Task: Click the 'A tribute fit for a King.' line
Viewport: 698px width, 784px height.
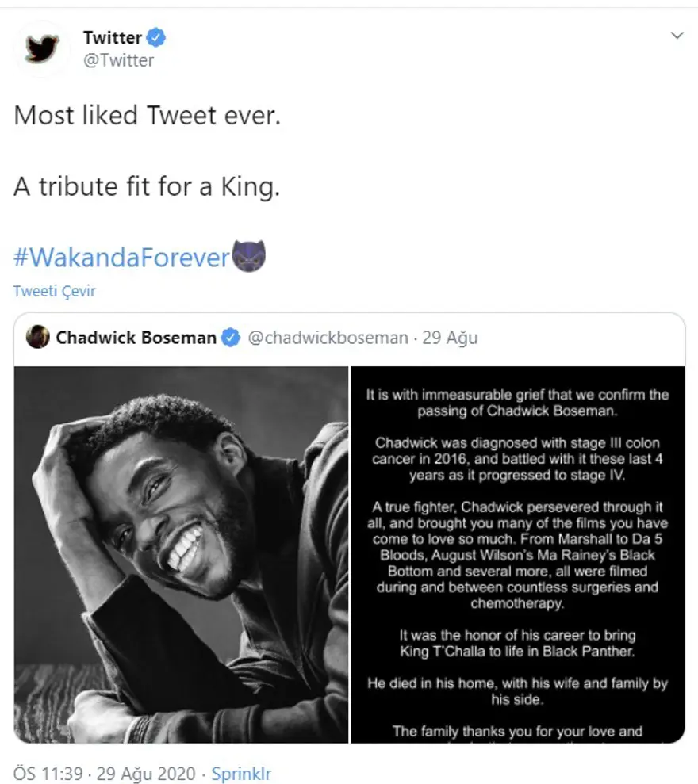Action: click(x=147, y=187)
